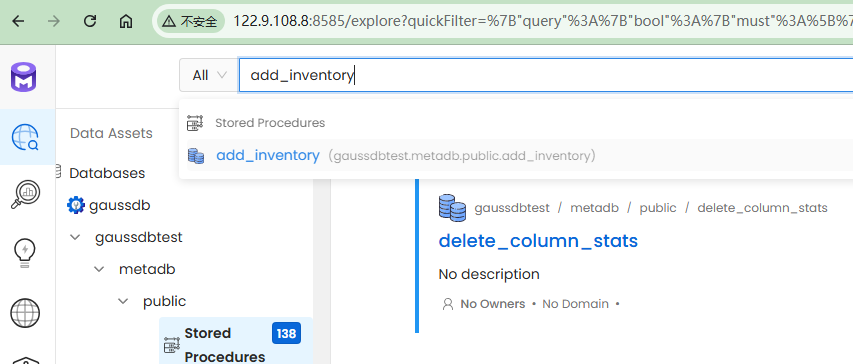
Task: Click the 不安全 security warning badge
Action: [x=190, y=21]
